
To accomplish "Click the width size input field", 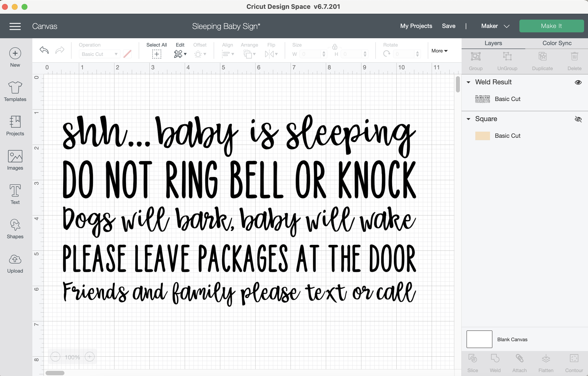I will pos(311,54).
